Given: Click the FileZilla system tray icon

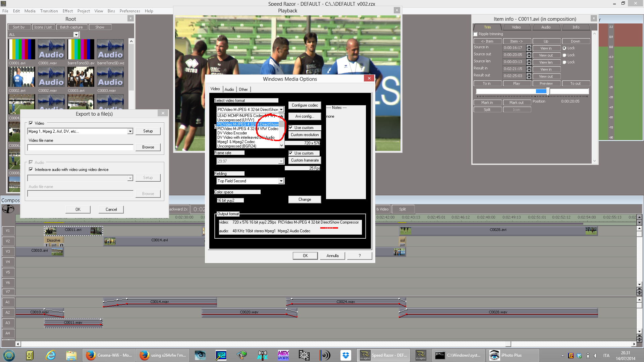Looking at the screenshot, I should pyautogui.click(x=571, y=356).
